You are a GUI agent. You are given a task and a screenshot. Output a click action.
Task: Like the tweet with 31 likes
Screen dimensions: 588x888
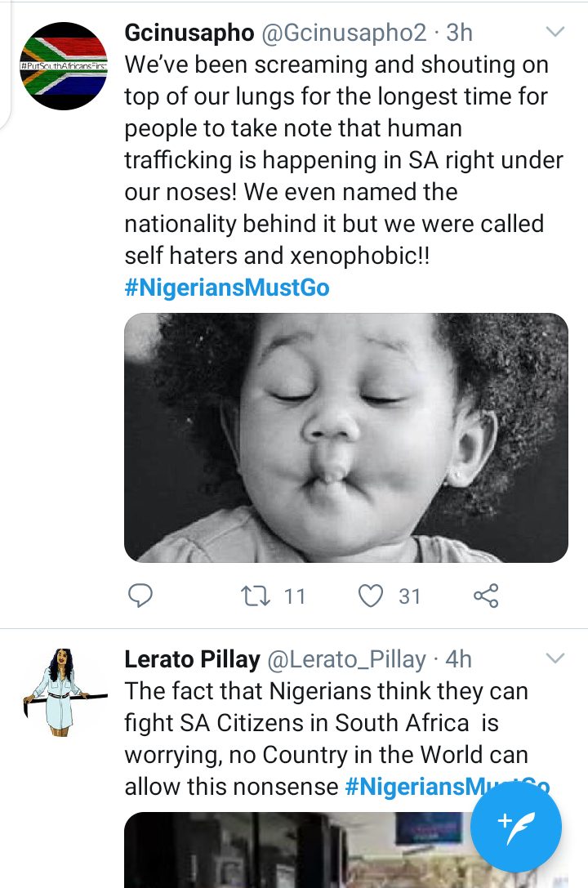click(x=372, y=596)
